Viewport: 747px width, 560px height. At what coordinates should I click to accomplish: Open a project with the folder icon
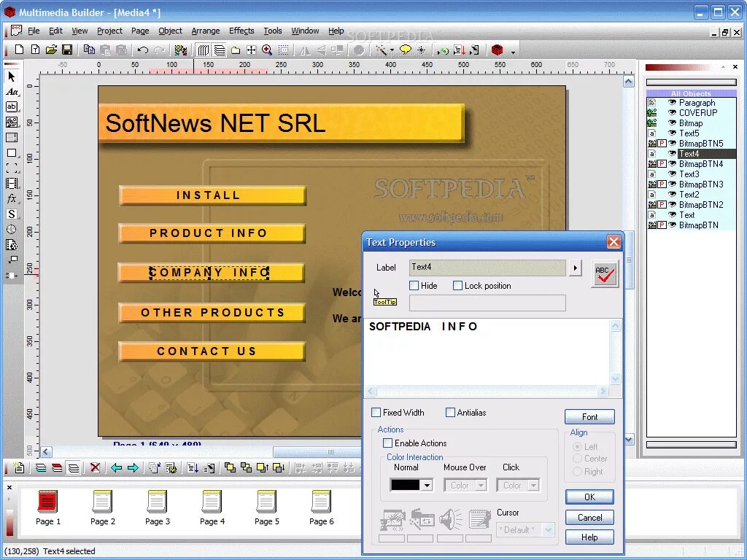click(x=52, y=50)
